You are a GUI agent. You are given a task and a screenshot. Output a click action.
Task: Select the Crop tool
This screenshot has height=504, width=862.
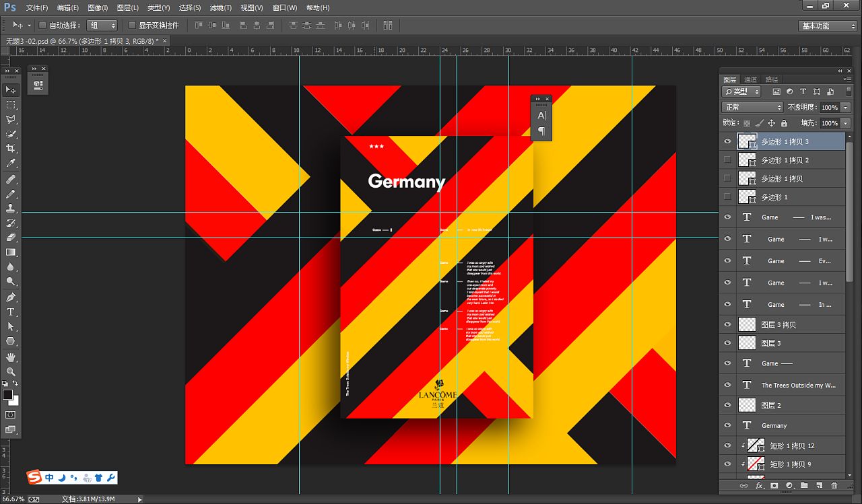click(11, 149)
